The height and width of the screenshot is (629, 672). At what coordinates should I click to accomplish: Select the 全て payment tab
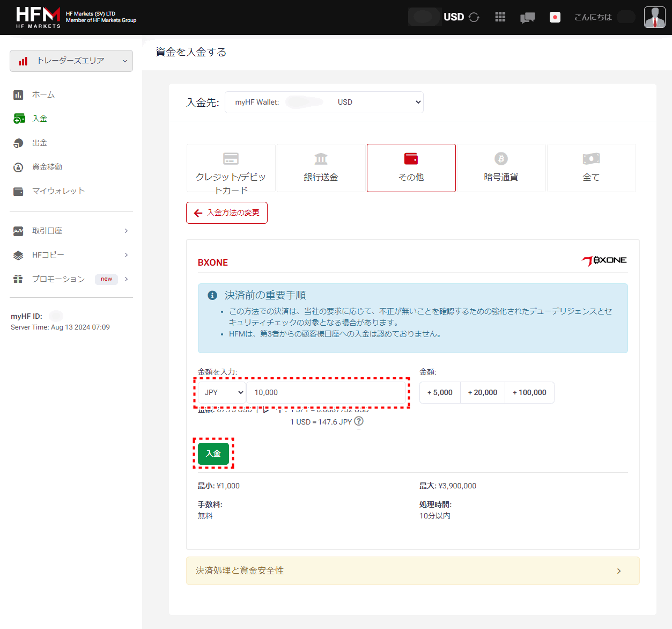coord(592,168)
